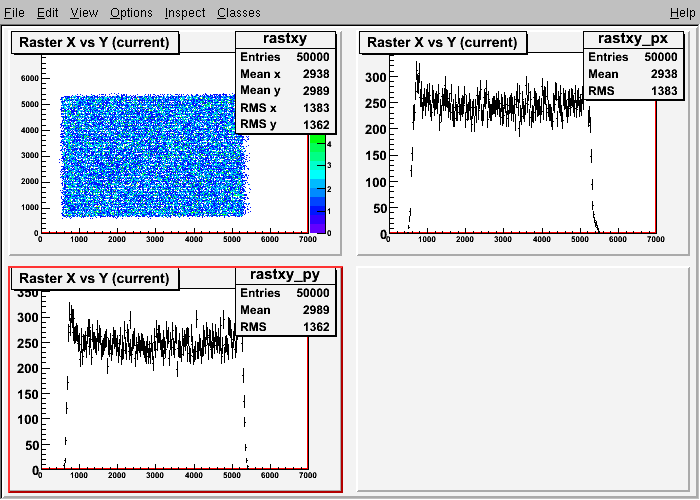Click the color palette scale of rastxy plot
The image size is (700, 500).
[317, 183]
